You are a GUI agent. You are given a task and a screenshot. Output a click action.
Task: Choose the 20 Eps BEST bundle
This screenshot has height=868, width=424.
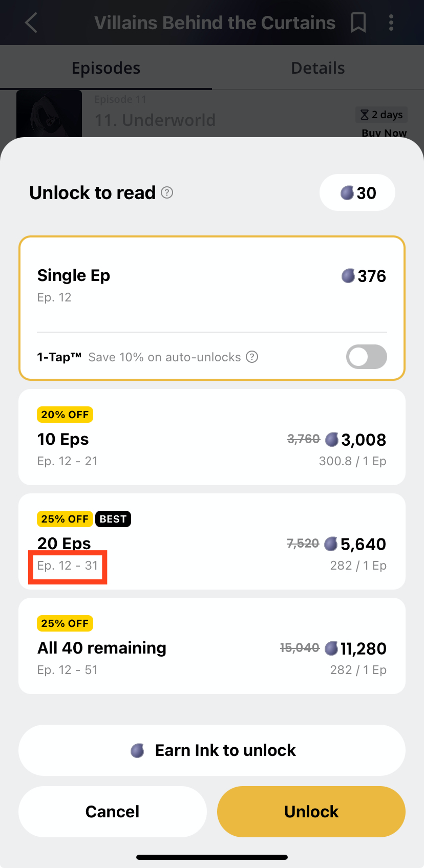click(211, 541)
